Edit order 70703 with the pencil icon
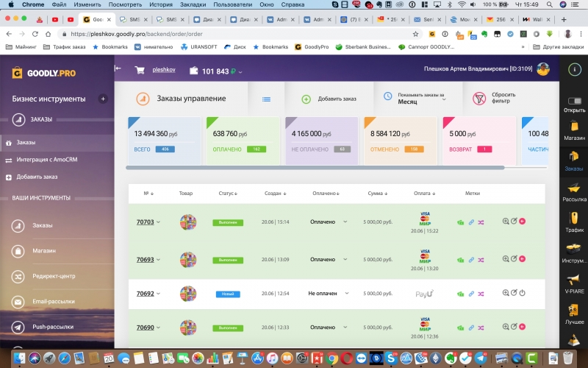 click(514, 222)
